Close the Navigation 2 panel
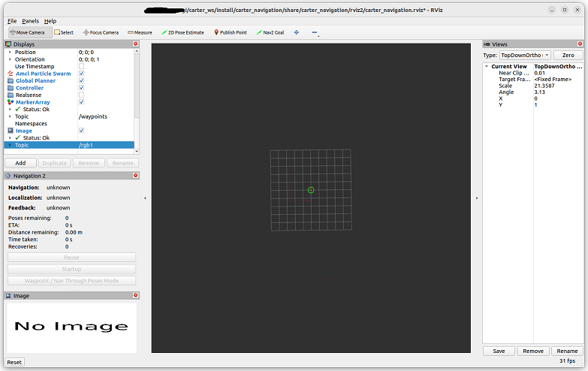The height and width of the screenshot is (371, 588). pos(136,176)
